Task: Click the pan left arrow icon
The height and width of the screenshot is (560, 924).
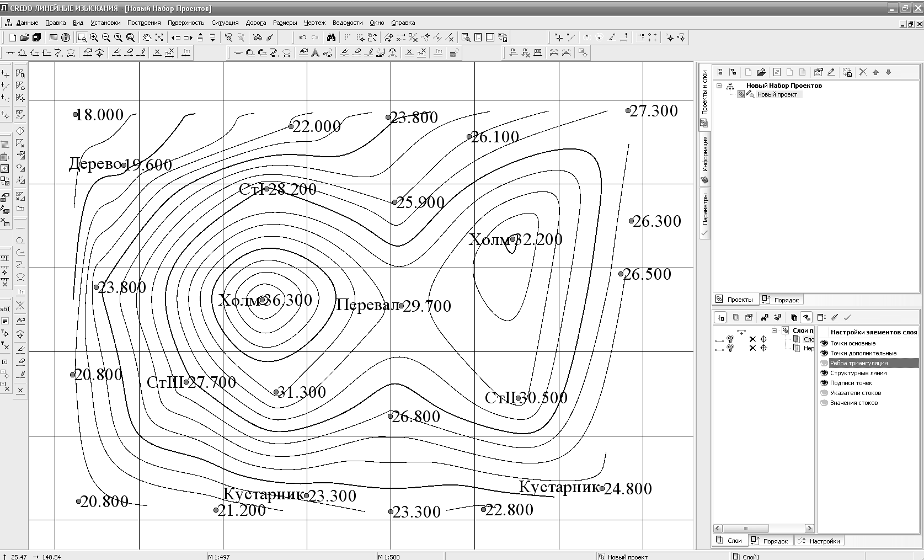Action: pos(176,38)
